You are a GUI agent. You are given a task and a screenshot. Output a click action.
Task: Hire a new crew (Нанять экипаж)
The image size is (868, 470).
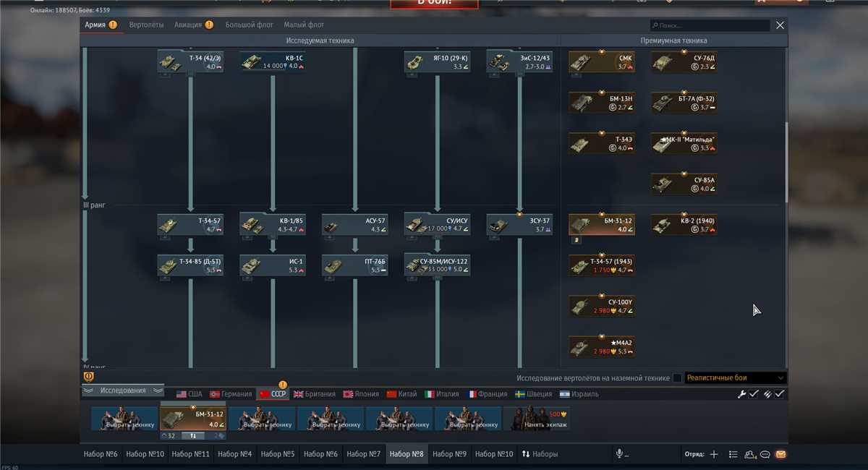(x=536, y=419)
